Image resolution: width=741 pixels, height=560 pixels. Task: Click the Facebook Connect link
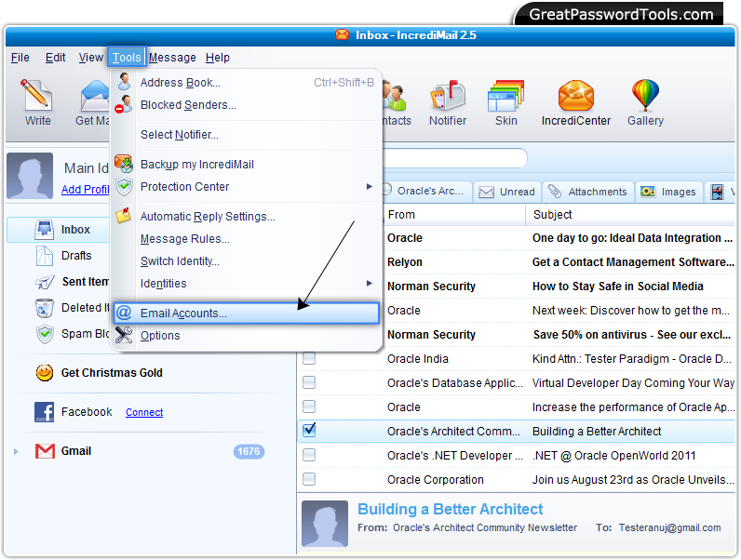[144, 413]
